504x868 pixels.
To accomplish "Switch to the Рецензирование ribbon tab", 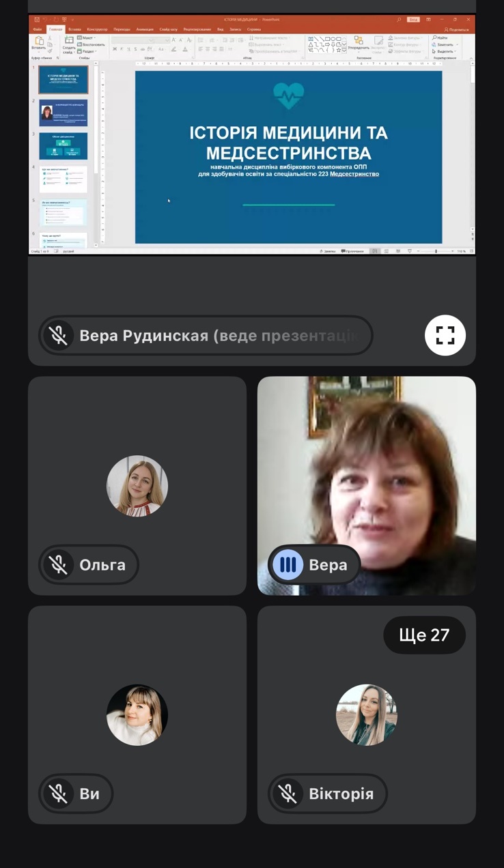I will click(x=197, y=29).
